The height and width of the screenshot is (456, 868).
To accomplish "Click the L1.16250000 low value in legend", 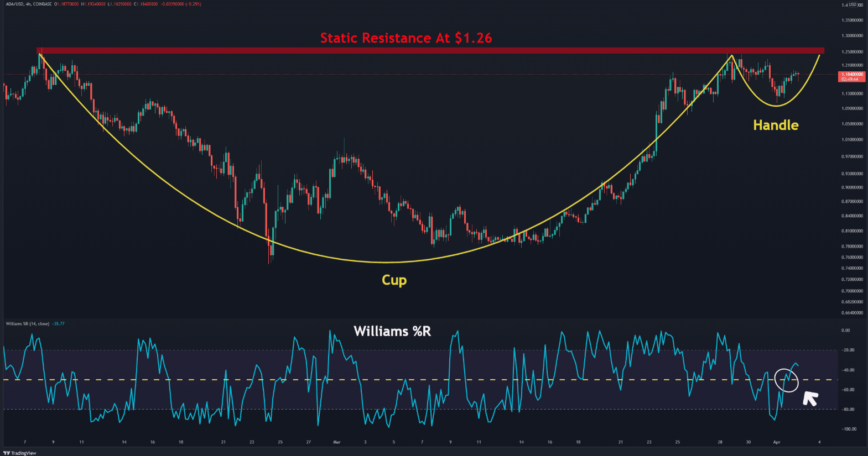I will [119, 4].
